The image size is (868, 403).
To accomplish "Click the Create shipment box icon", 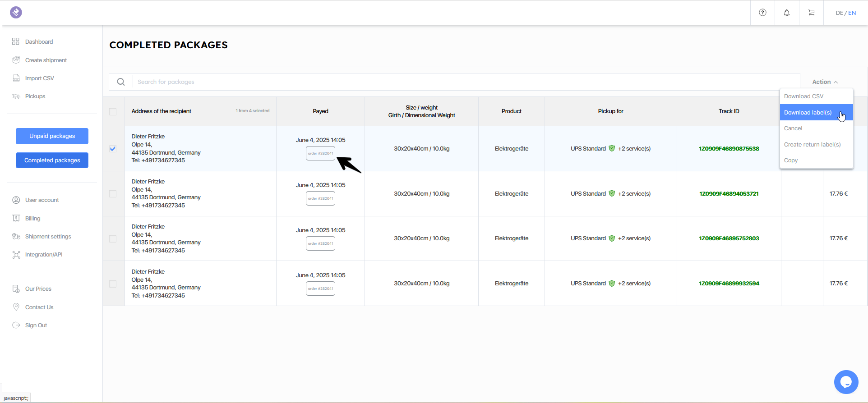I will pyautogui.click(x=16, y=60).
